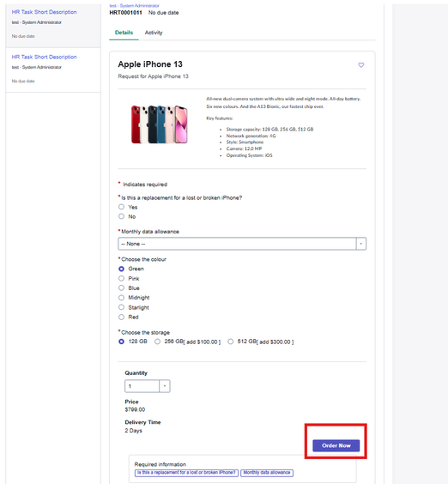Choose the Red colour option
Screen dimensions: 448x484
[121, 317]
